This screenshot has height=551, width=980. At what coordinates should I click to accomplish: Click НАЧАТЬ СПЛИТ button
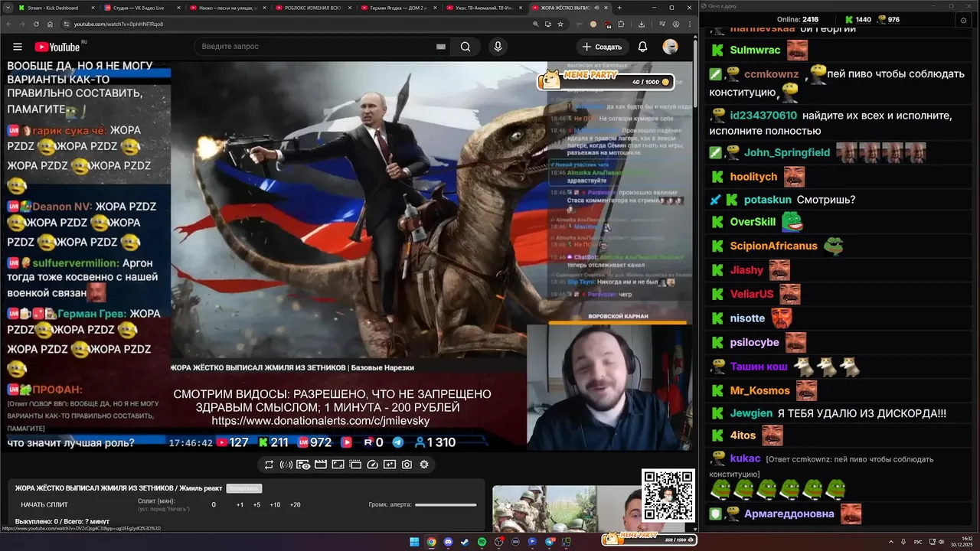(x=44, y=505)
